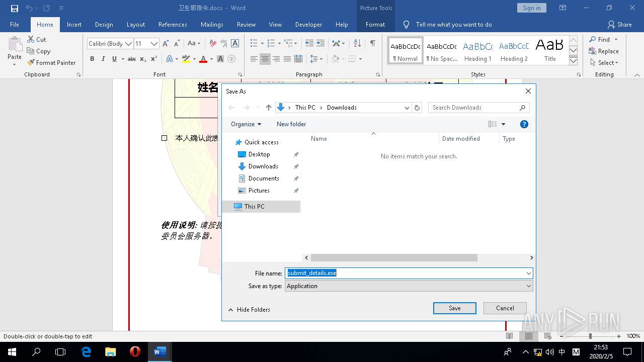This screenshot has width=644, height=362.
Task: Click the Sort icon in the Paragraph group
Action: (x=357, y=43)
